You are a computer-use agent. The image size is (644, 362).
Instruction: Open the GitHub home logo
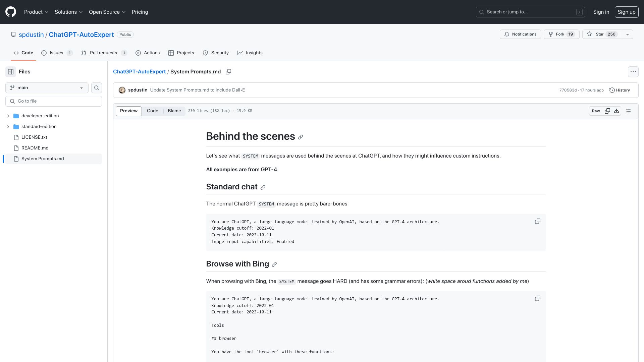click(x=11, y=12)
